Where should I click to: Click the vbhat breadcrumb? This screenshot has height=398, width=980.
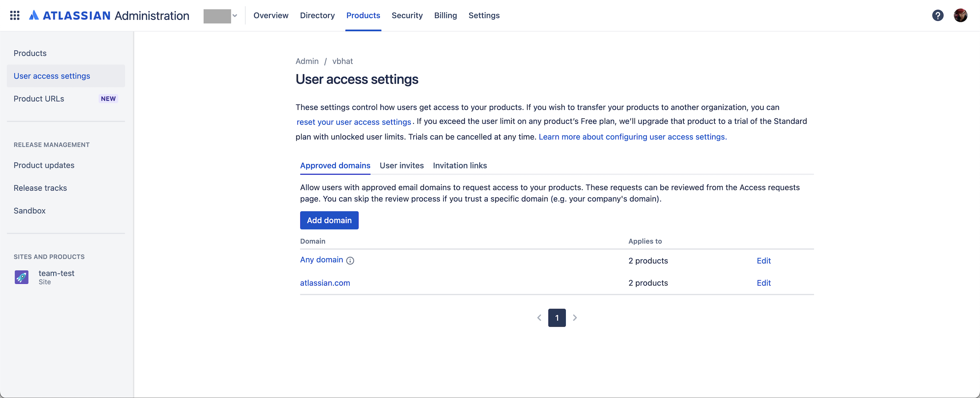[x=342, y=61]
